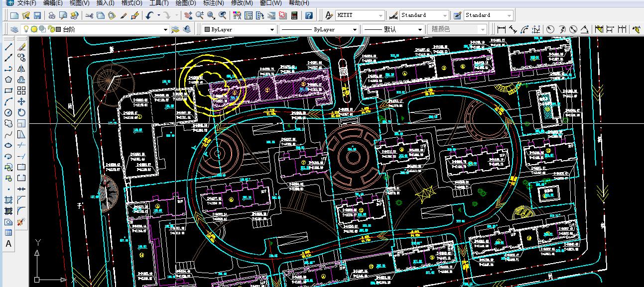Screen dimensions: 644x287
Task: Select the Multiline Text tool
Action: click(8, 244)
